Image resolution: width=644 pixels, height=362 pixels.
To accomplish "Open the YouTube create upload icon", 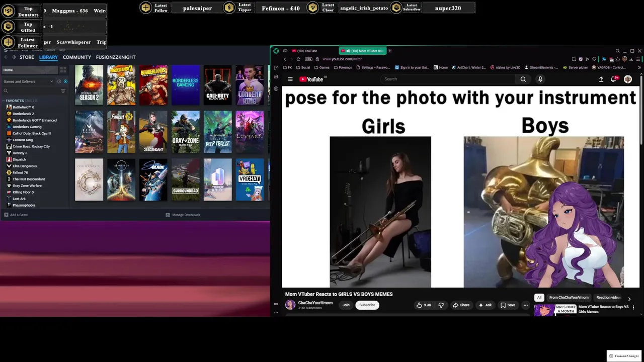I will pyautogui.click(x=601, y=79).
